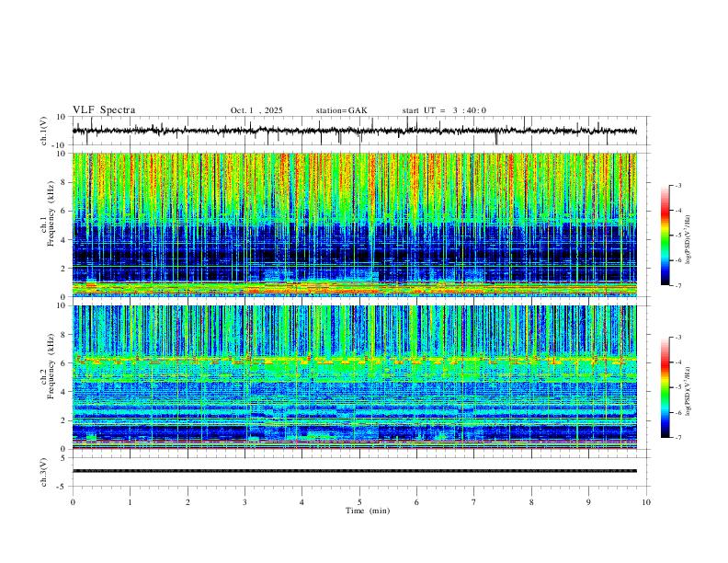Click the "-4" tick on ch.2 colorbar
Image resolution: width=728 pixels, height=563 pixels.
678,362
